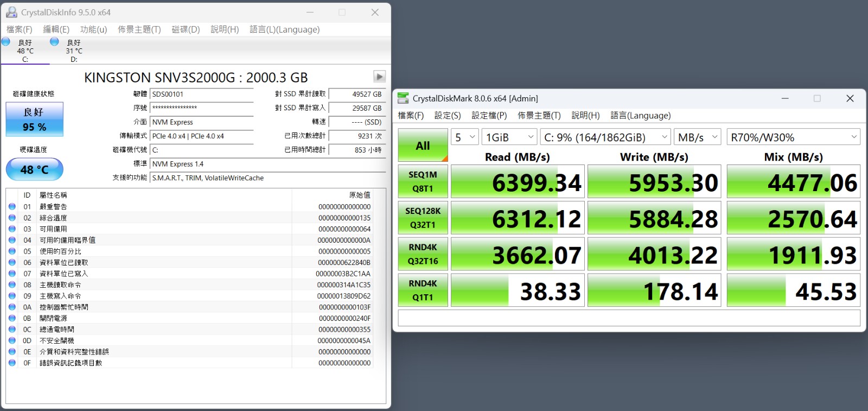Open the 1GiB test size dropdown
Screen dimensions: 868x411
[509, 137]
